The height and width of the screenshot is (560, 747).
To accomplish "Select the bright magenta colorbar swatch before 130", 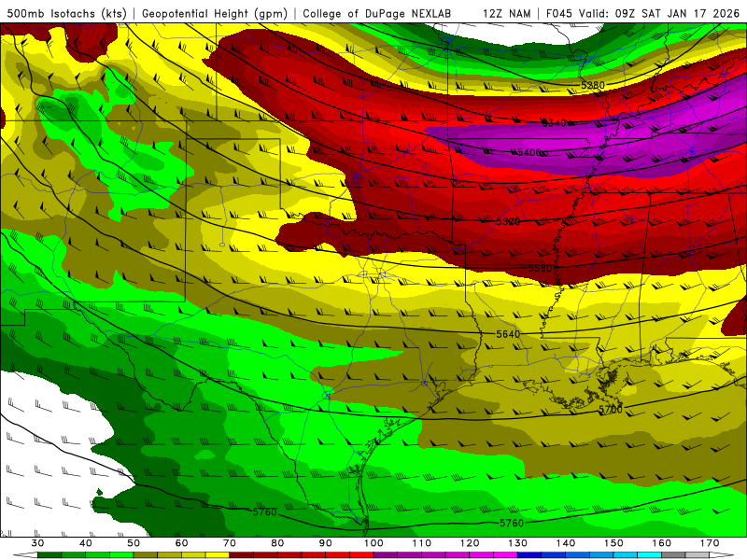I will pyautogui.click(x=506, y=555).
